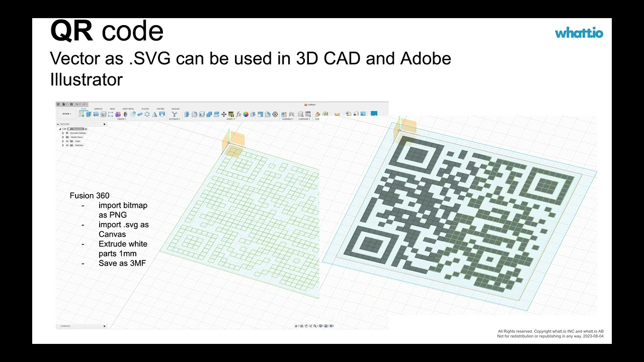Expand the Named Views tree node
This screenshot has height=362, width=644.
[63, 137]
